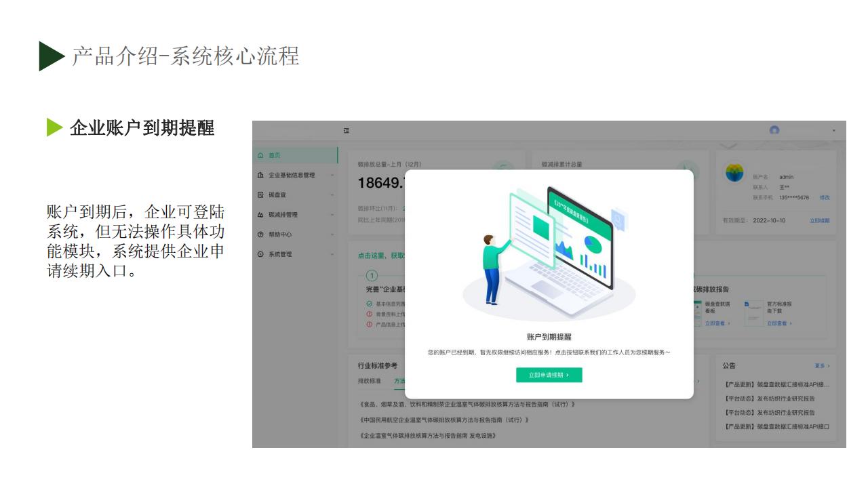Click 立即查看 under 碳盘查数据看板

tap(717, 324)
